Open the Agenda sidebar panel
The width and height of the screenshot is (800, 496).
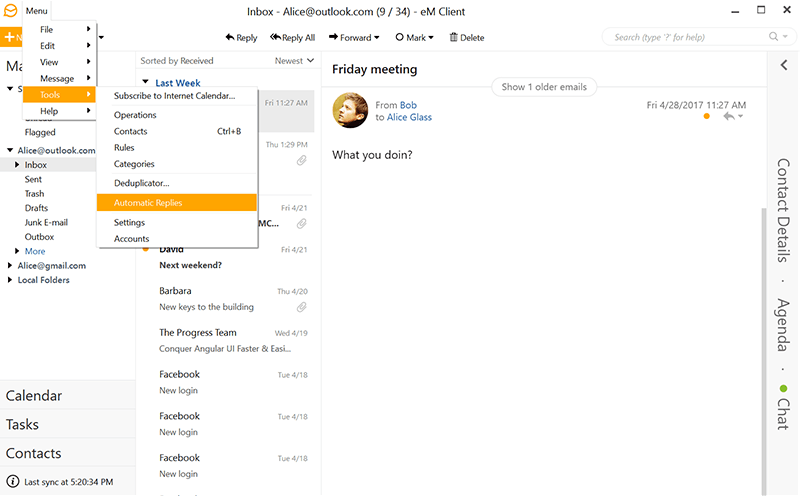tap(783, 325)
